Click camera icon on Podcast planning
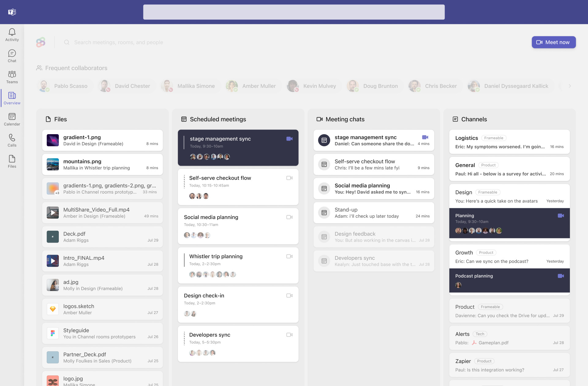 click(x=560, y=276)
